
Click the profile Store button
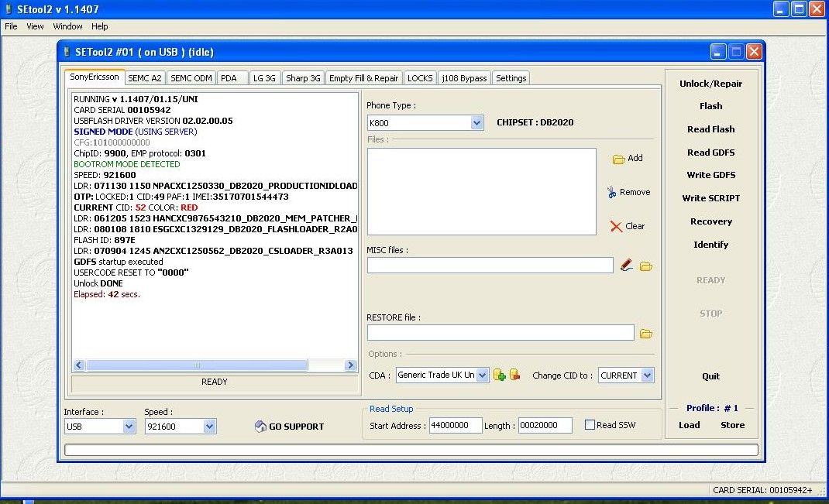(732, 425)
